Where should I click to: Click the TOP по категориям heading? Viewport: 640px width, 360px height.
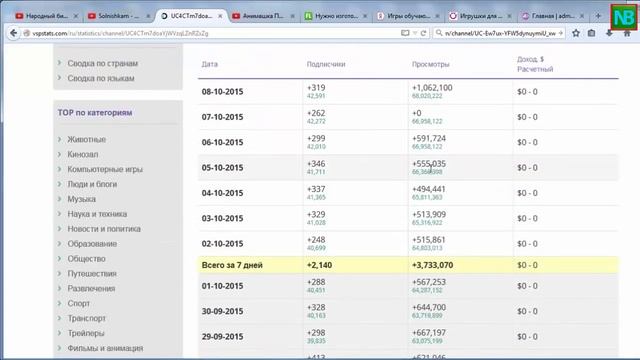coord(95,112)
